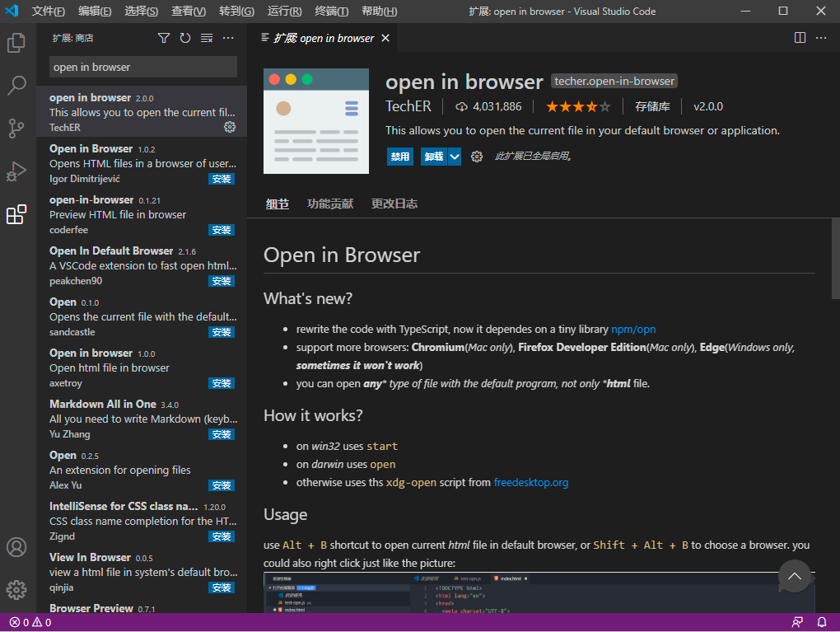Image resolution: width=840 pixels, height=632 pixels.
Task: Click the 卸载 uninstall button
Action: tap(434, 157)
